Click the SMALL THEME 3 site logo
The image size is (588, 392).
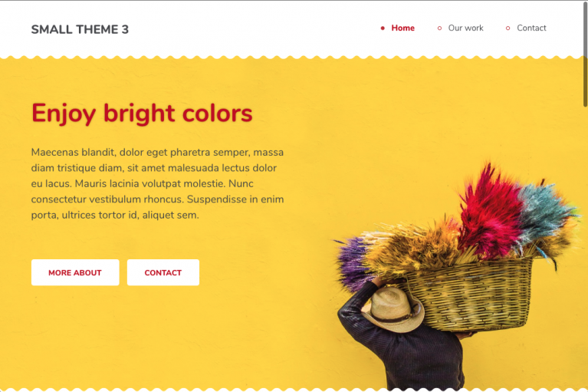[80, 29]
